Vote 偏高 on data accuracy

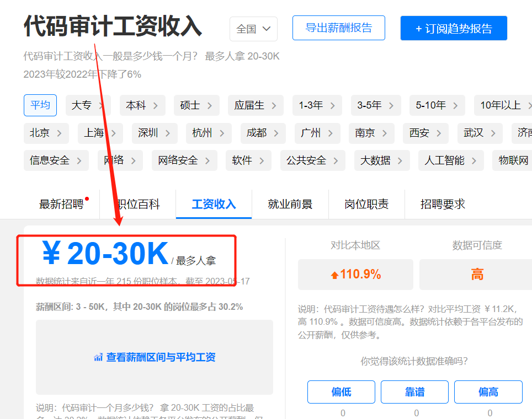click(x=488, y=392)
